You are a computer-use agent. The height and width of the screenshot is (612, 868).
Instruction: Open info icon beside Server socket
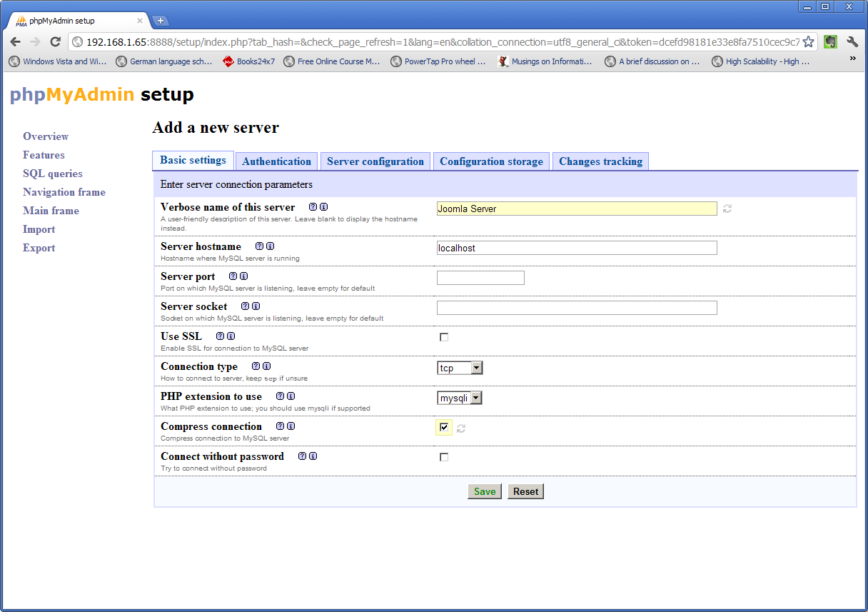pos(256,306)
